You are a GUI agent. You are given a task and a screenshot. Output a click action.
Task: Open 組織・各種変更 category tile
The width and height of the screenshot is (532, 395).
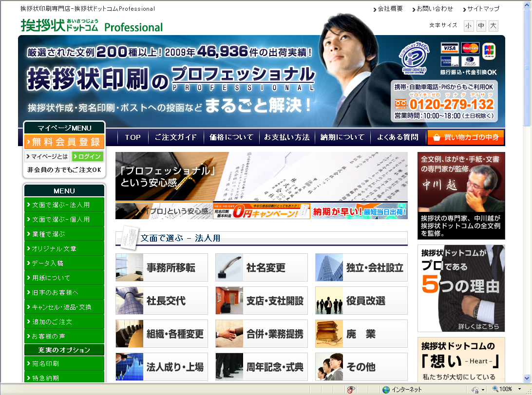click(x=162, y=334)
